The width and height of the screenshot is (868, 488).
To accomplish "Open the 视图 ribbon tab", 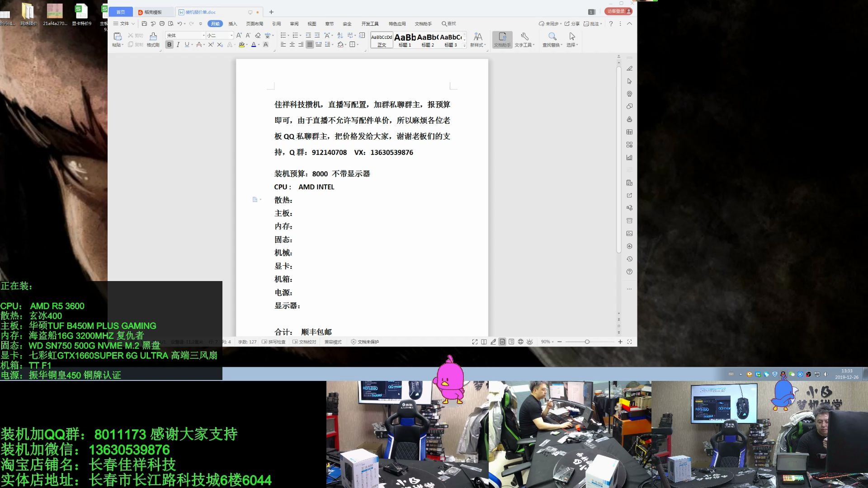I will (312, 24).
